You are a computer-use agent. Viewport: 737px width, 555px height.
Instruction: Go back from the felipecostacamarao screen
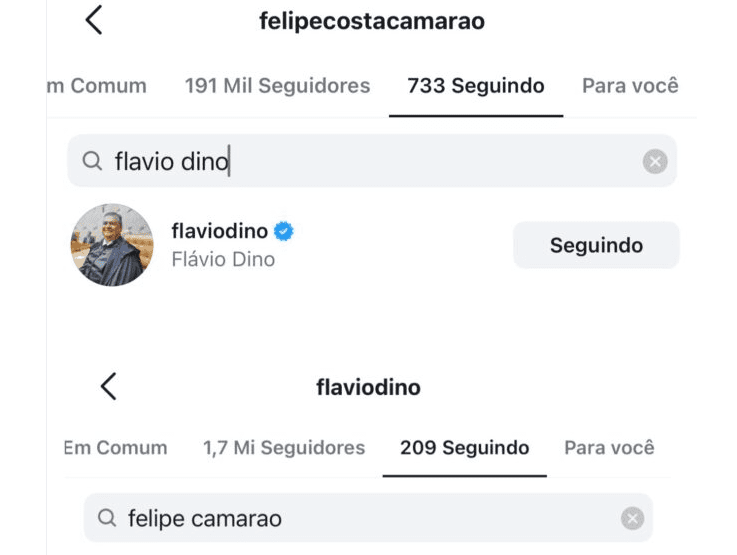click(94, 20)
